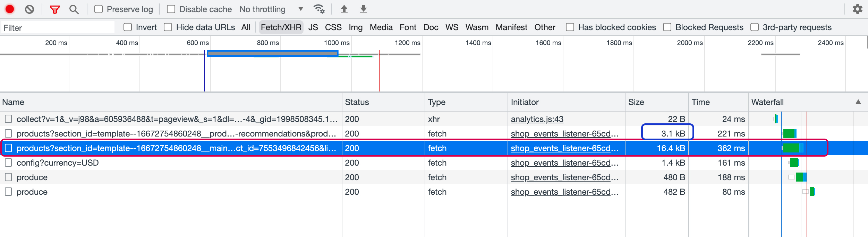This screenshot has height=237, width=868.
Task: Export HAR file with download arrow
Action: (x=363, y=9)
